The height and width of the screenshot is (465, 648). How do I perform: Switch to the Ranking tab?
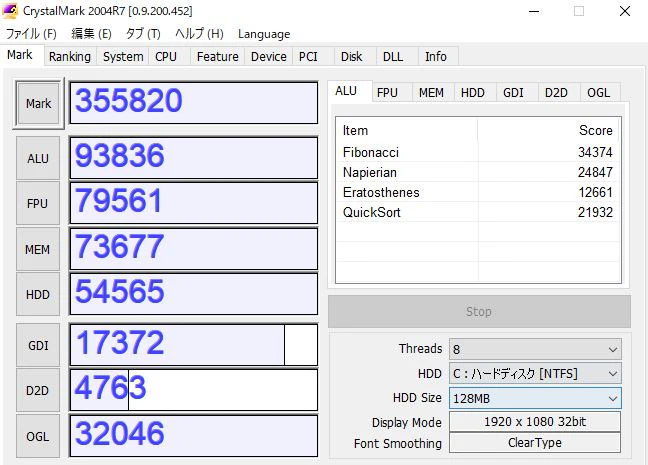tap(69, 57)
